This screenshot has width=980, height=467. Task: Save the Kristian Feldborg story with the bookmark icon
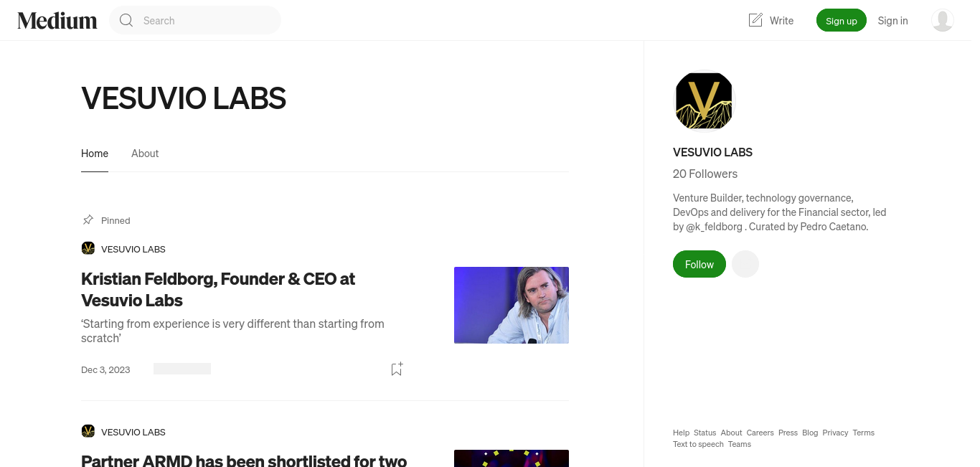tap(397, 369)
